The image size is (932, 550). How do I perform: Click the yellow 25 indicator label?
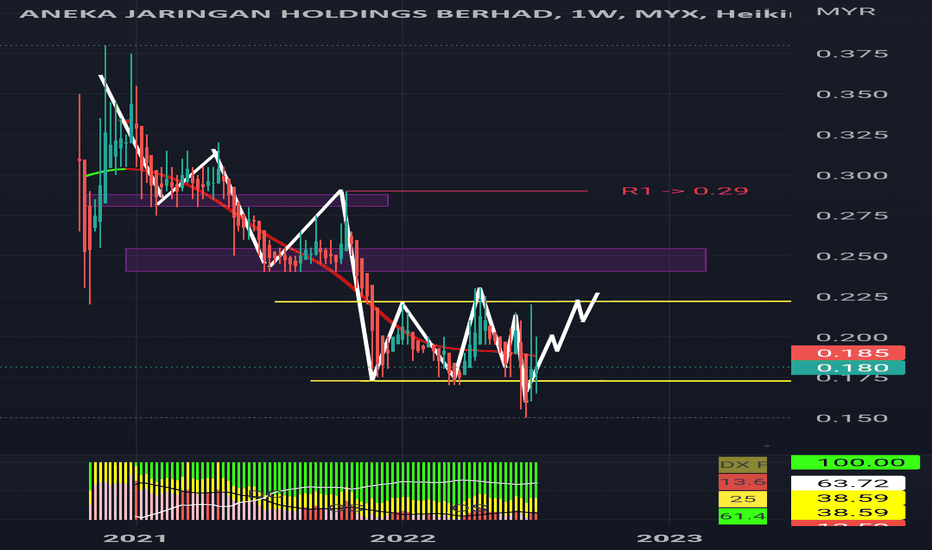click(742, 499)
